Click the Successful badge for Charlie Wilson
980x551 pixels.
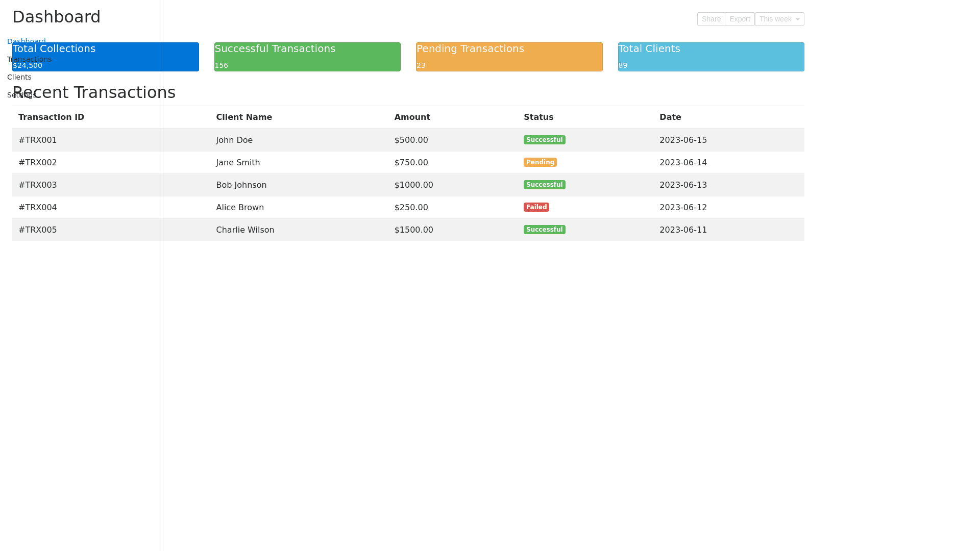click(x=544, y=230)
